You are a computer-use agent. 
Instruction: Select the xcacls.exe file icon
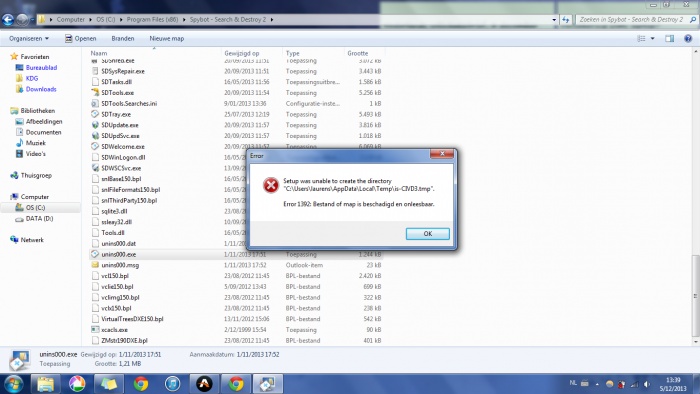(x=95, y=329)
